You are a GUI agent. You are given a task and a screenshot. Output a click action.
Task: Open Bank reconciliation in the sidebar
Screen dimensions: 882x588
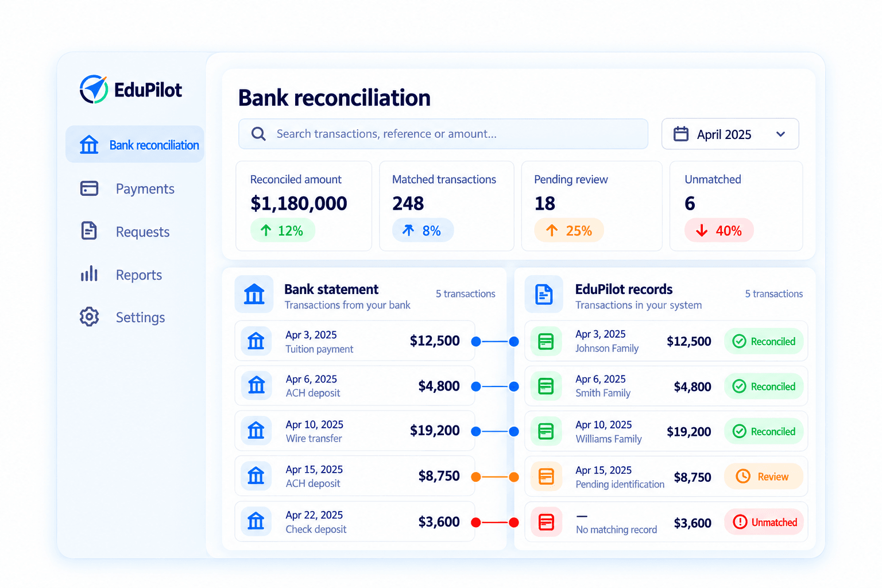coord(135,144)
